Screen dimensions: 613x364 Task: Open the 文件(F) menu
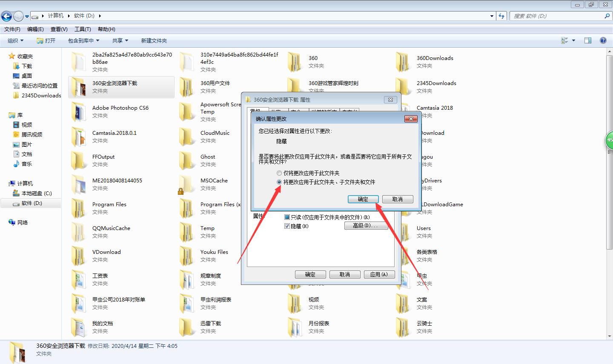click(x=12, y=29)
